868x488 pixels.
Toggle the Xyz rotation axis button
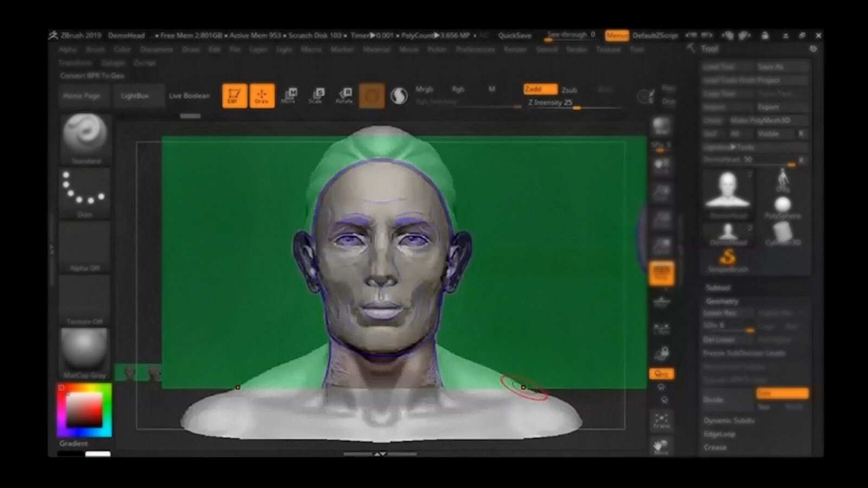coord(661,374)
